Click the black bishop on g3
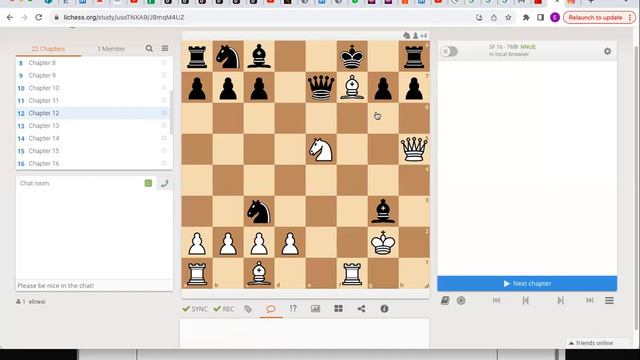This screenshot has width=640, height=360. point(383,211)
